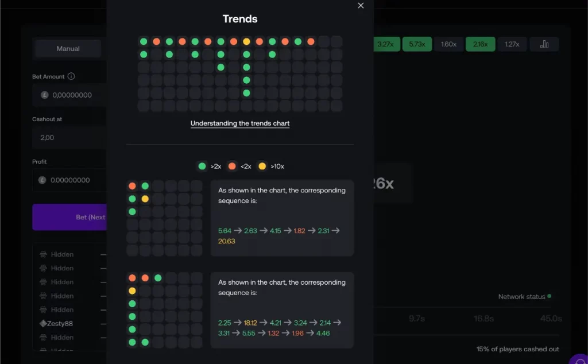Click the 5.55 value in the sequence
This screenshot has height=364, width=588.
pos(249,333)
